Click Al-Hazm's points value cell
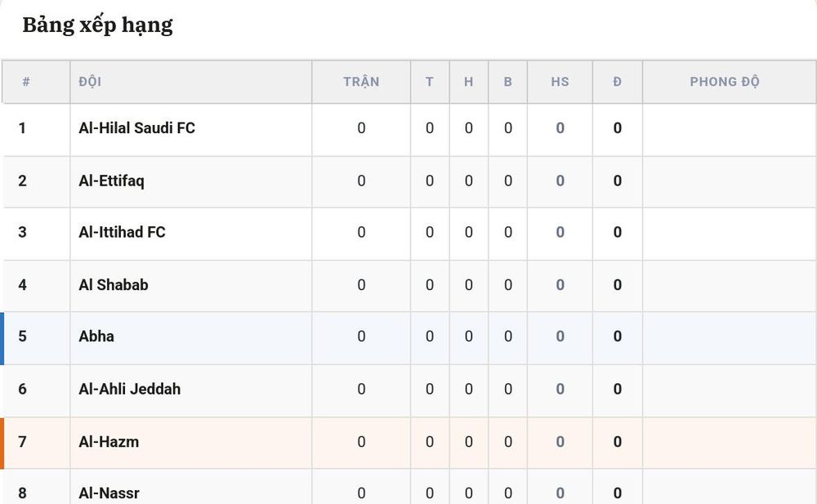The width and height of the screenshot is (817, 504). point(618,442)
